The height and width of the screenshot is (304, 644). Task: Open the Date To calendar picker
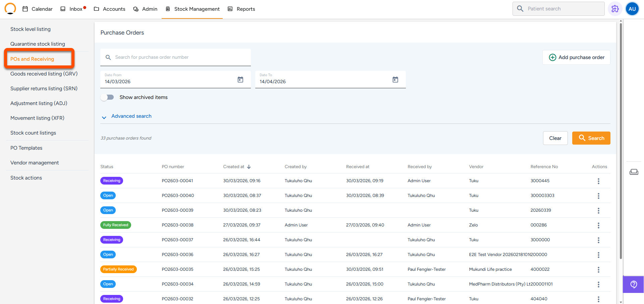[395, 80]
